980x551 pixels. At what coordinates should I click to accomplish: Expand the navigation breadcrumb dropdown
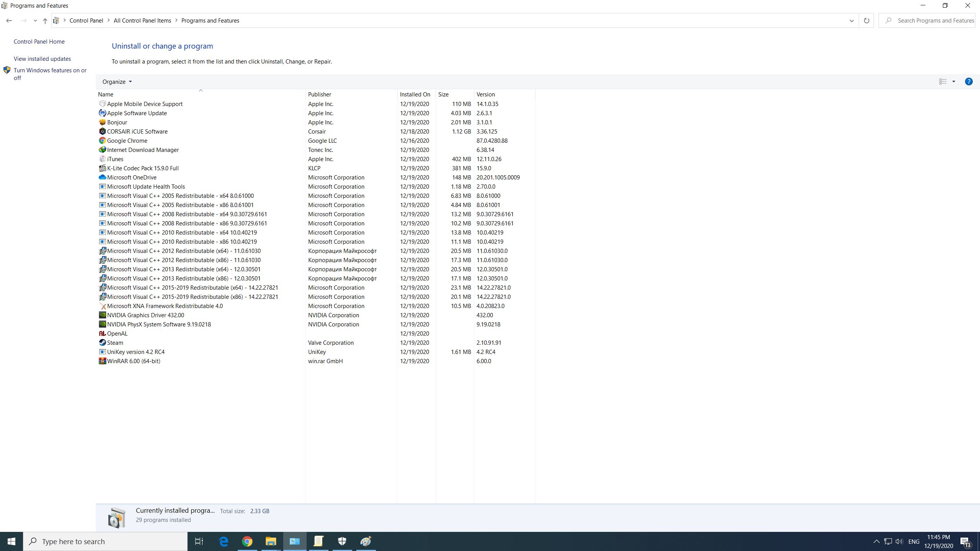[x=851, y=20]
